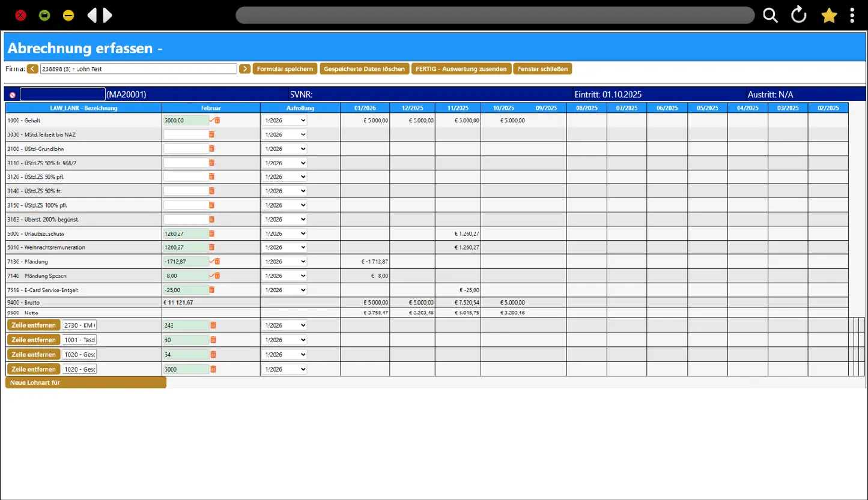Click trash icon in 7130 - Pfändung row
This screenshot has height=500, width=868.
217,261
